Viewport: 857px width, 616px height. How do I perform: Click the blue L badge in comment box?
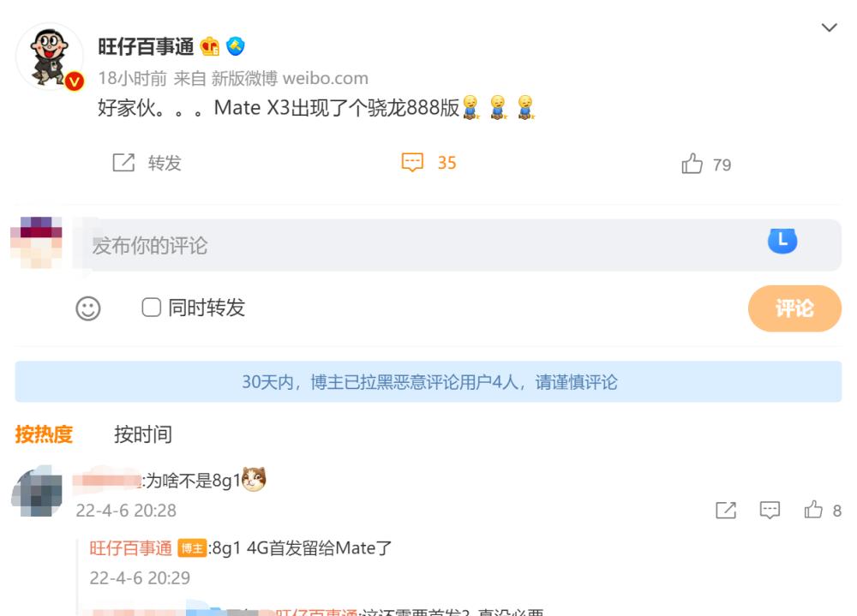(782, 241)
